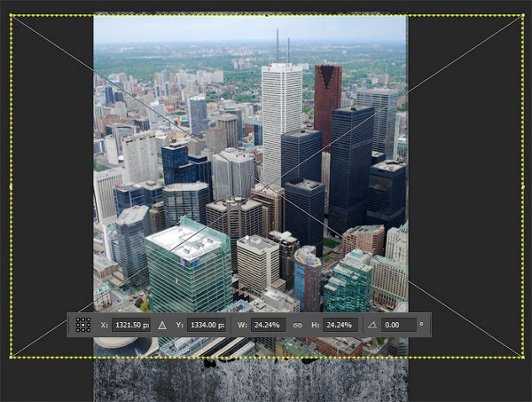
Task: Click the top-right transform corner handle
Action: tap(522, 15)
